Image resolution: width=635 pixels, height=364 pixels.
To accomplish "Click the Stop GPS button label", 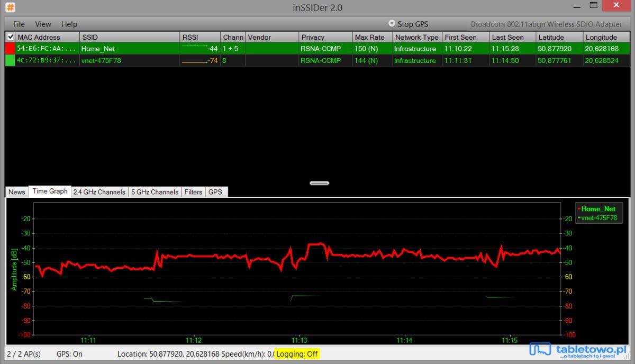I will point(413,24).
